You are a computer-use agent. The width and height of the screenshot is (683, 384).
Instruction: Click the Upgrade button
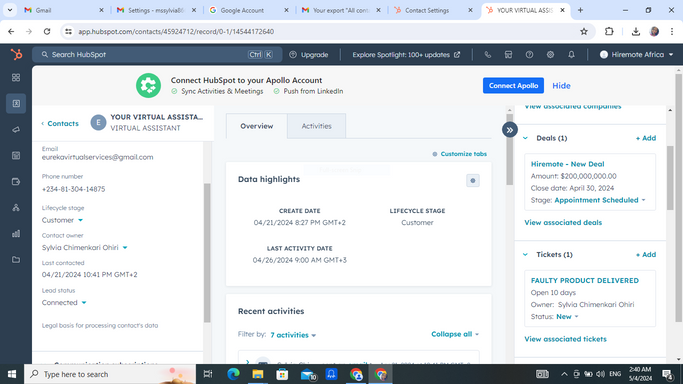pyautogui.click(x=309, y=54)
